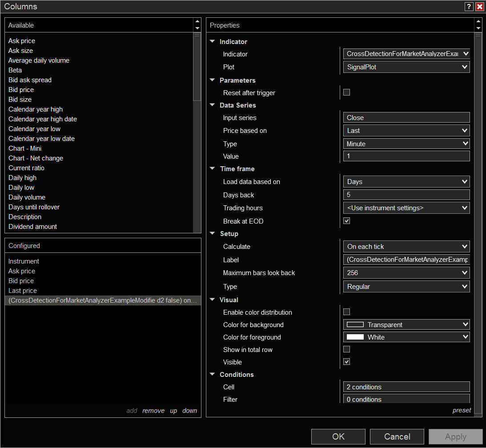Viewport: 486px width, 448px height.
Task: Click Properties panel scroll down arrow
Action: tap(478, 28)
